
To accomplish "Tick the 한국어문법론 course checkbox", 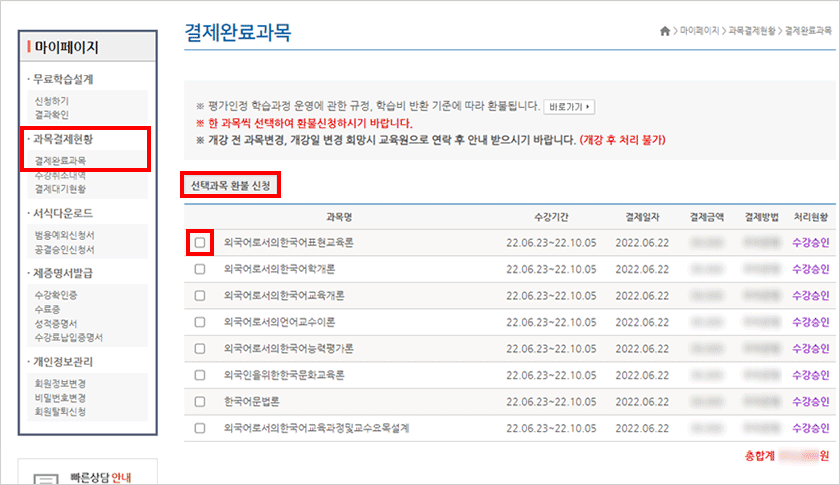I will point(200,401).
